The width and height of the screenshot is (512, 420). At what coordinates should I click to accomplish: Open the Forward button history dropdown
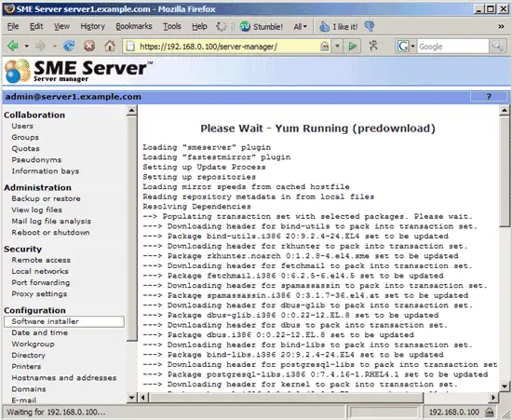point(55,47)
